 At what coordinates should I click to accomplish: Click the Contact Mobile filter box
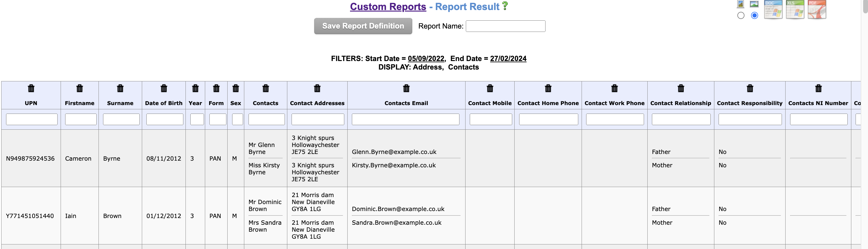[491, 119]
